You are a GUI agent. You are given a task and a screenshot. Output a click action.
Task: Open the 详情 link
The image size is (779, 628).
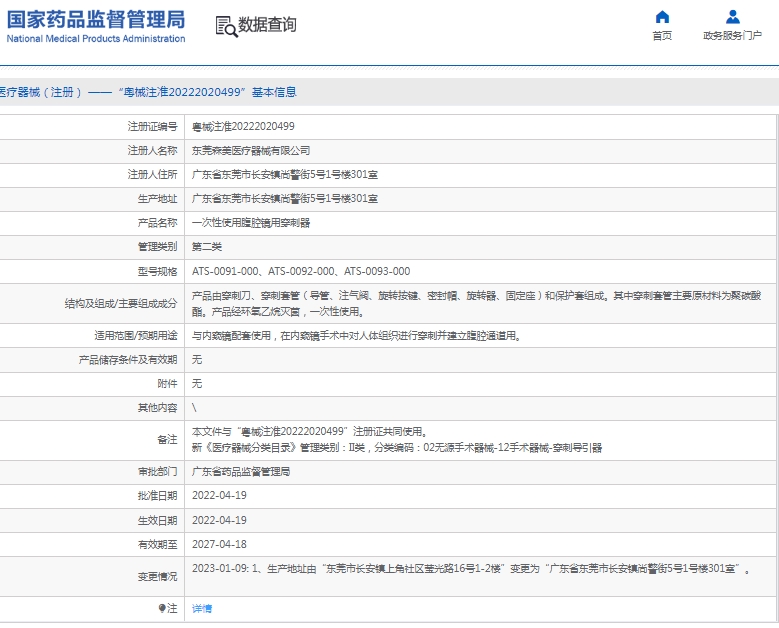point(202,608)
